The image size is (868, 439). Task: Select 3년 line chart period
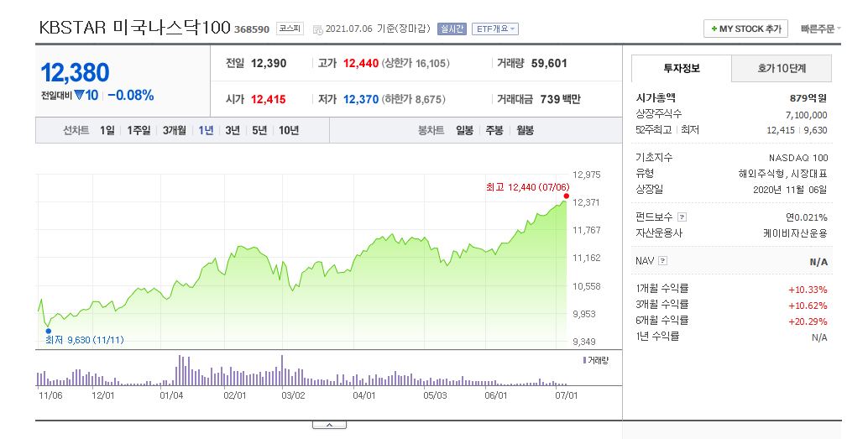[233, 131]
